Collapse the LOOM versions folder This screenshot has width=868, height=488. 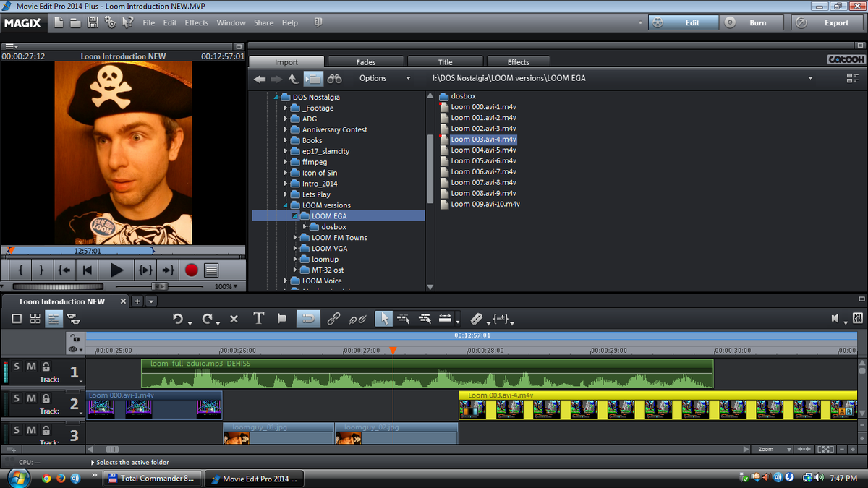[x=286, y=205]
